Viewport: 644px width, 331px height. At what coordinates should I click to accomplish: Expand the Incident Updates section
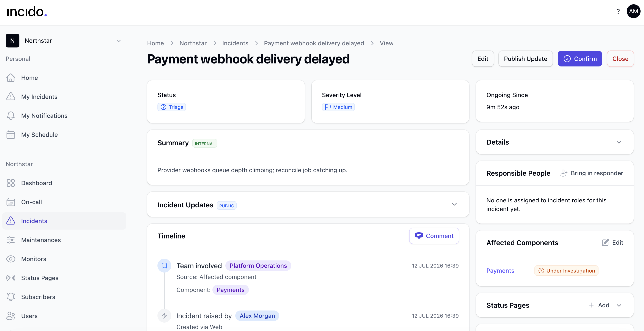click(x=454, y=204)
